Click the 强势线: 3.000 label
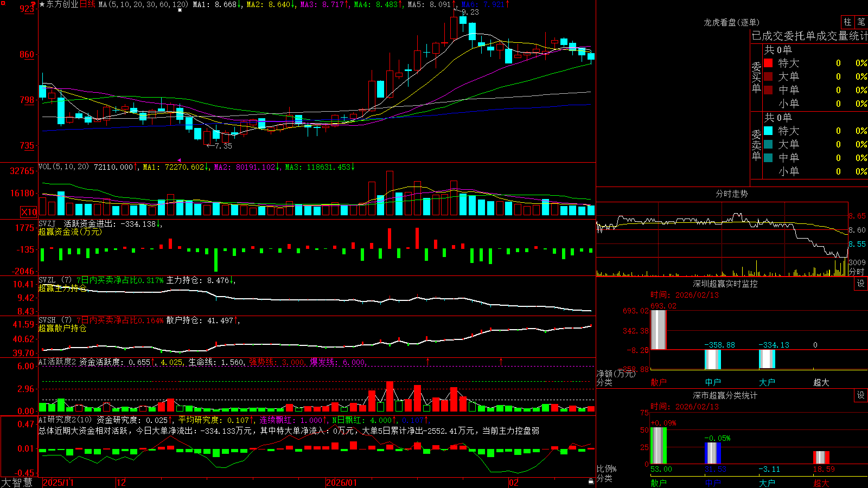 (x=277, y=362)
